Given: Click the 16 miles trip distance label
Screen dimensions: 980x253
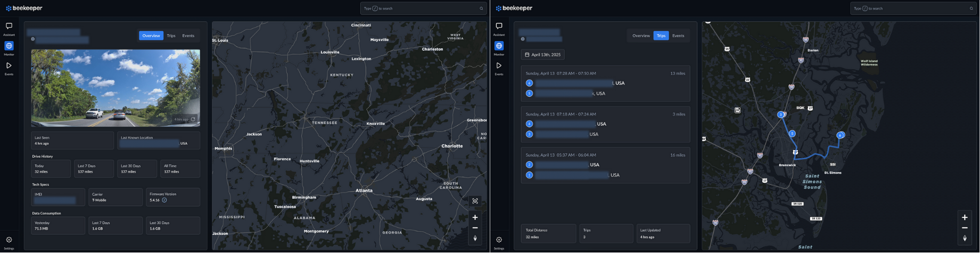Looking at the screenshot, I should [678, 155].
